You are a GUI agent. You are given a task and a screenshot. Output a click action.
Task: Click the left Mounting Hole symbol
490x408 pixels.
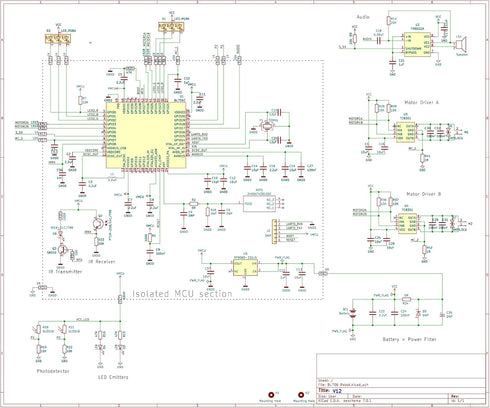(271, 395)
